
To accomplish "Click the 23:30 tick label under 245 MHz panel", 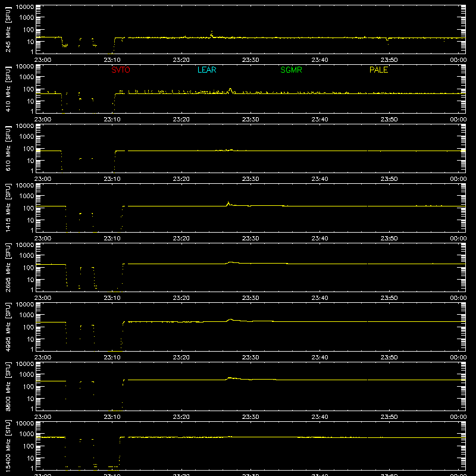I will pyautogui.click(x=250, y=60).
